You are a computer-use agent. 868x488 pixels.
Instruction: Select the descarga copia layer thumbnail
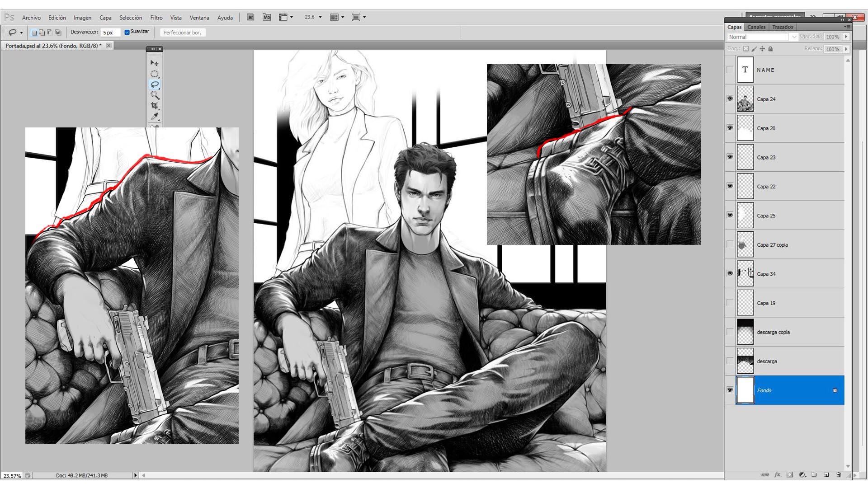click(x=745, y=332)
